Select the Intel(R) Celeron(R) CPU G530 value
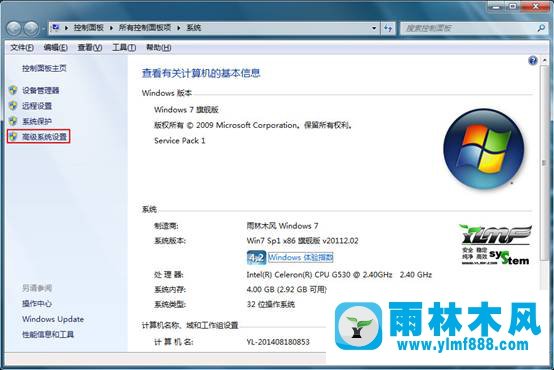 (x=339, y=275)
